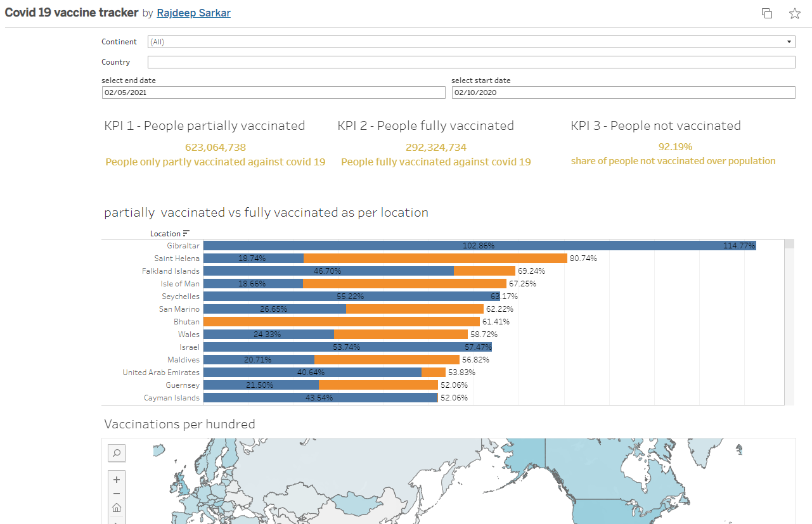Click the Location column header text
Image resolution: width=812 pixels, height=524 pixels.
(x=165, y=234)
